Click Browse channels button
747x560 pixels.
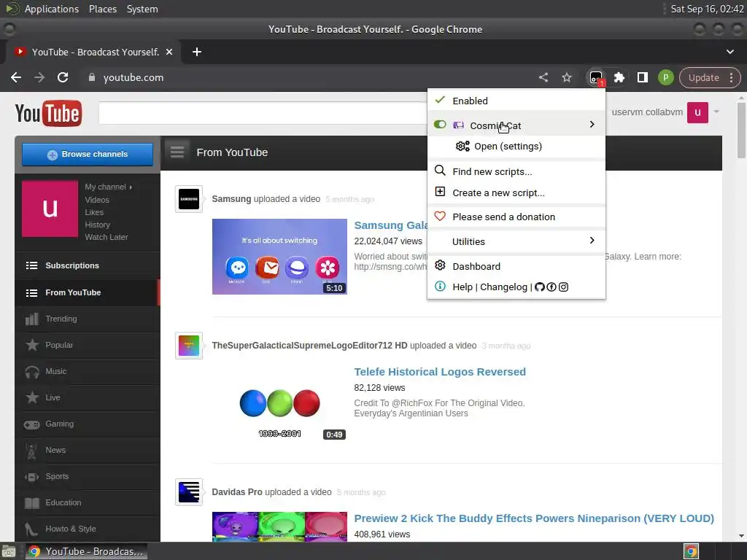tap(88, 155)
